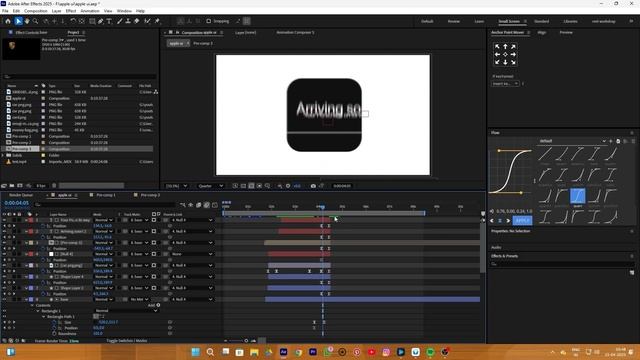Click the APPLY button in Flow panel
The image size is (640, 360).
522,220
